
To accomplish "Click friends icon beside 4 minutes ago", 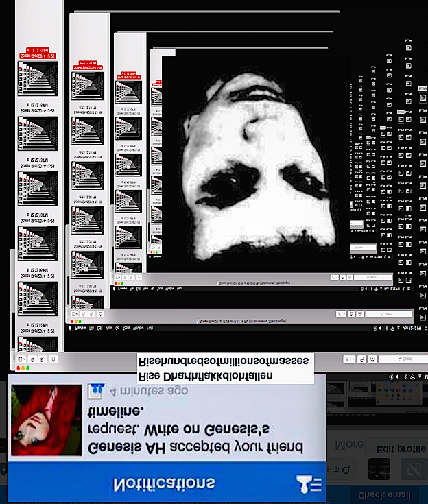I will tap(96, 391).
